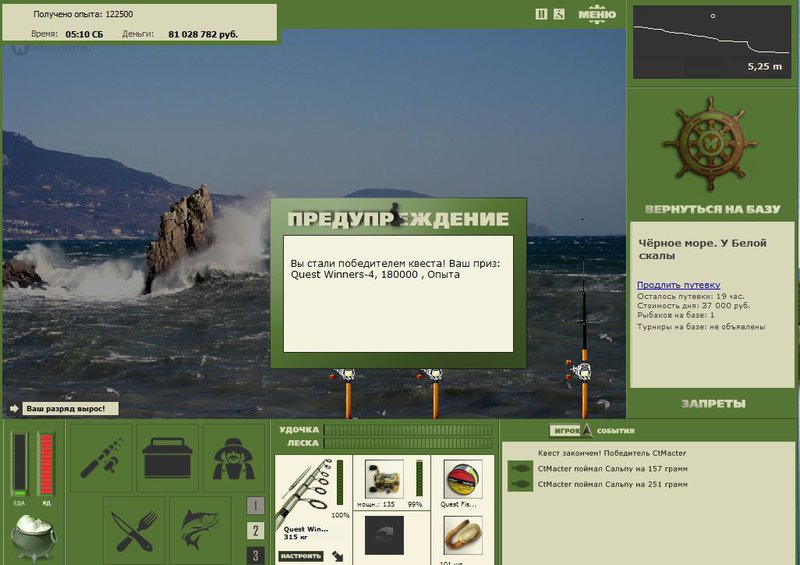Open the depth sonar display showing 5,25 m
Screen dimensions: 800x565
pos(712,42)
